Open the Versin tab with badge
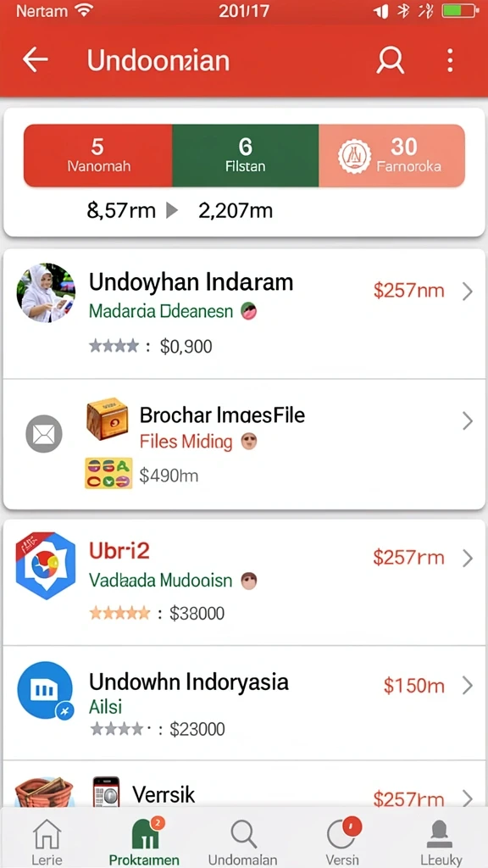This screenshot has width=488, height=868. point(342,842)
